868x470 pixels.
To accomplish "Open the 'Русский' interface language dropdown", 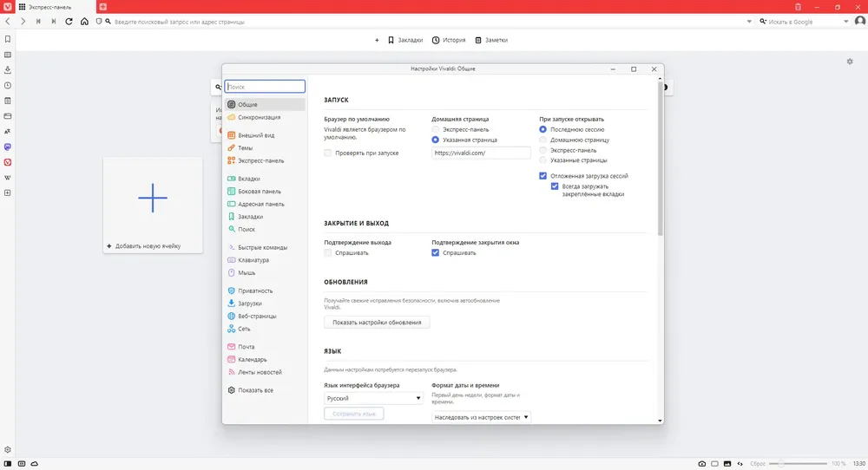I will [x=373, y=398].
